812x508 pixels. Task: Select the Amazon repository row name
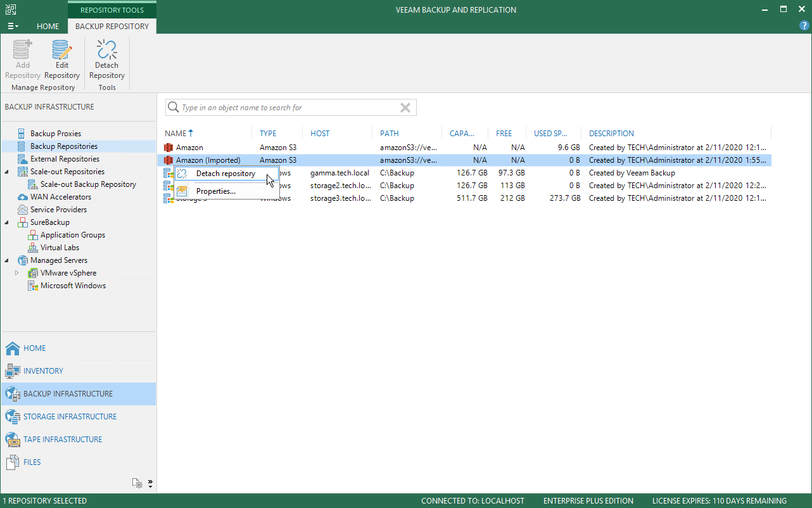point(189,148)
